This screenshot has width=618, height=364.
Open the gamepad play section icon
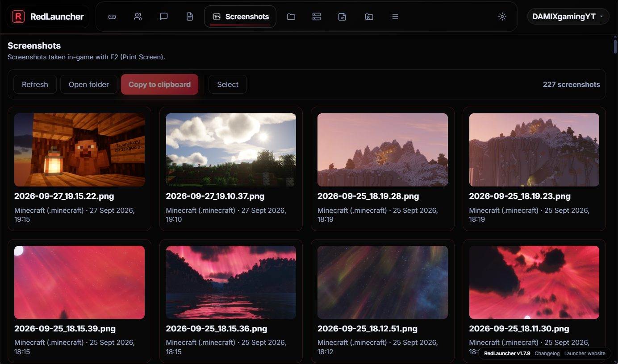tap(112, 17)
